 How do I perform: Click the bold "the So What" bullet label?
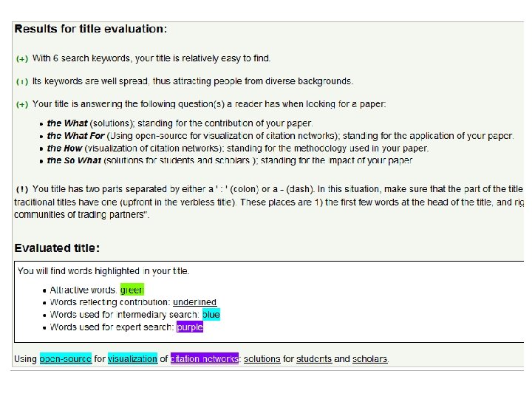(x=74, y=160)
